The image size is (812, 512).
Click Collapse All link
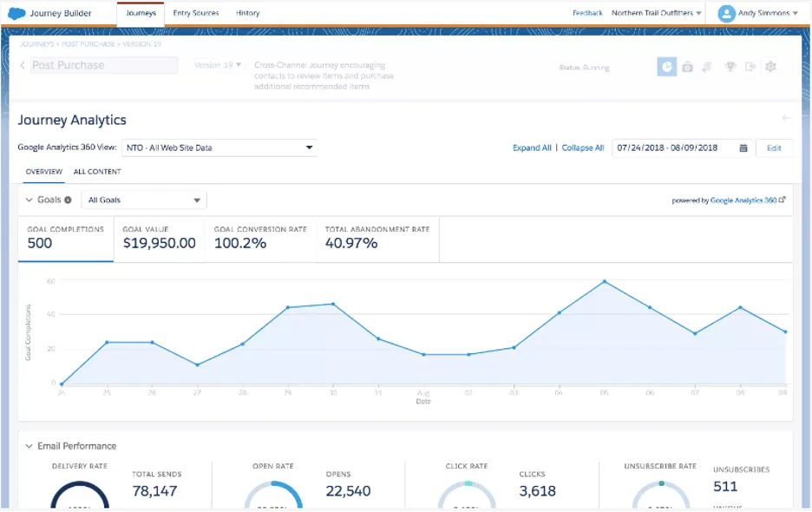pos(583,148)
